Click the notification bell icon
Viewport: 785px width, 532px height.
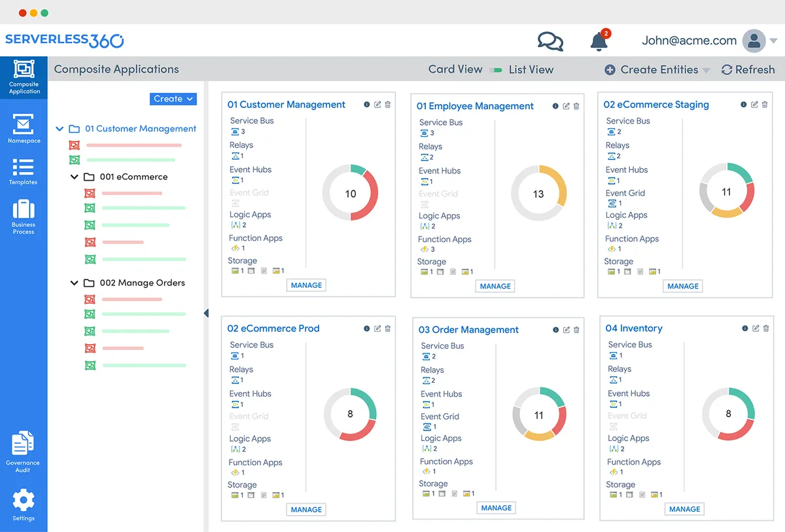click(599, 41)
